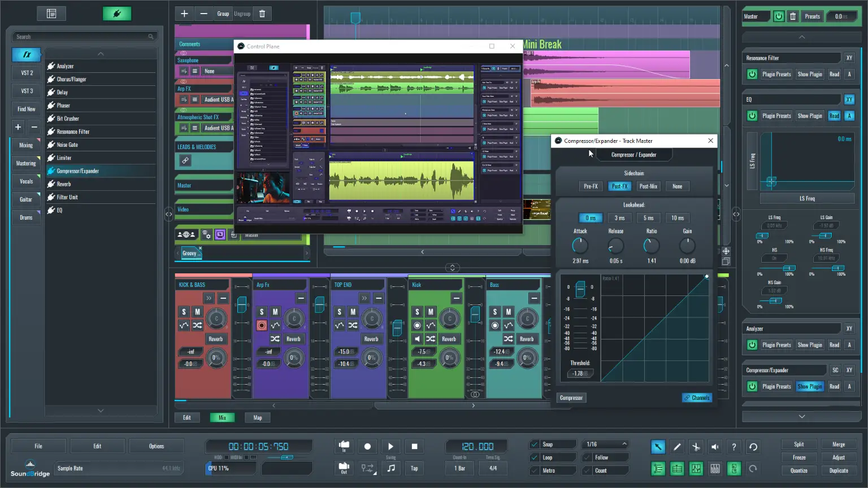The width and height of the screenshot is (868, 488).
Task: Click the musical note Swing icon
Action: [x=391, y=468]
